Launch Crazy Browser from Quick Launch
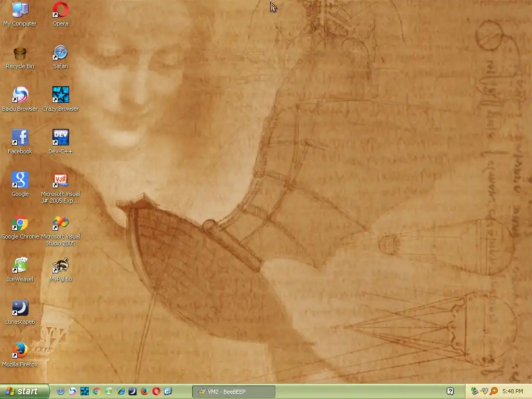This screenshot has width=532, height=399. click(85, 392)
